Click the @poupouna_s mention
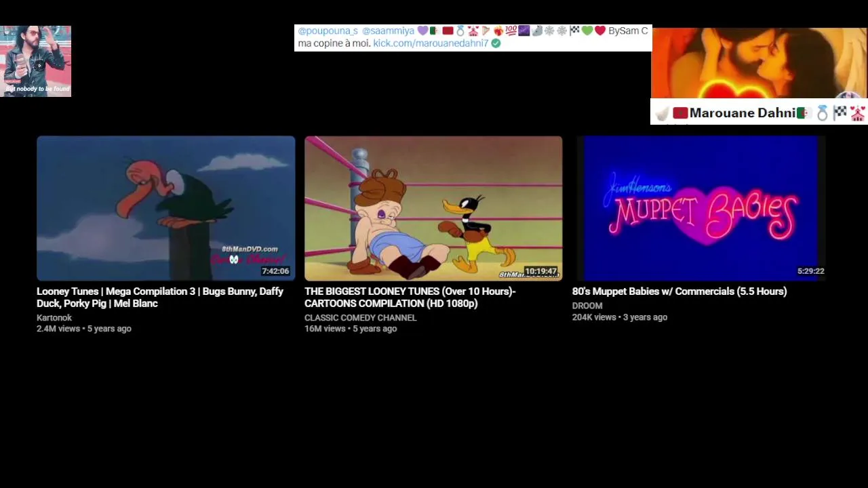This screenshot has height=488, width=868. click(328, 31)
